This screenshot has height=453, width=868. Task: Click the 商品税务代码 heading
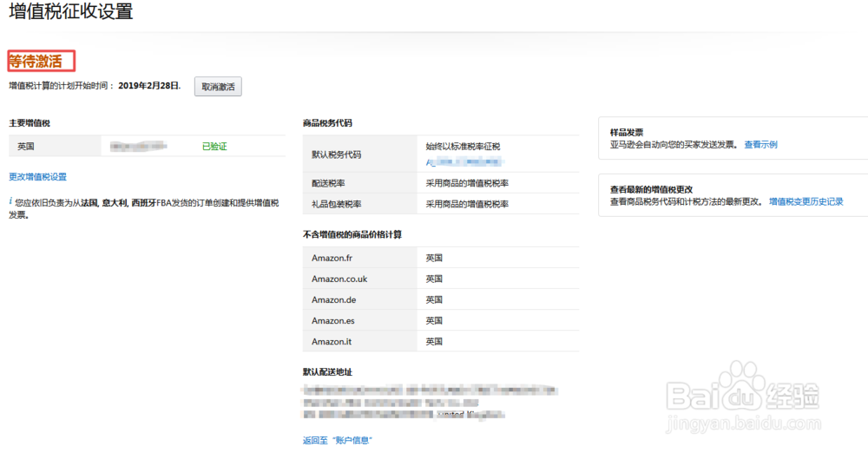pyautogui.click(x=327, y=123)
